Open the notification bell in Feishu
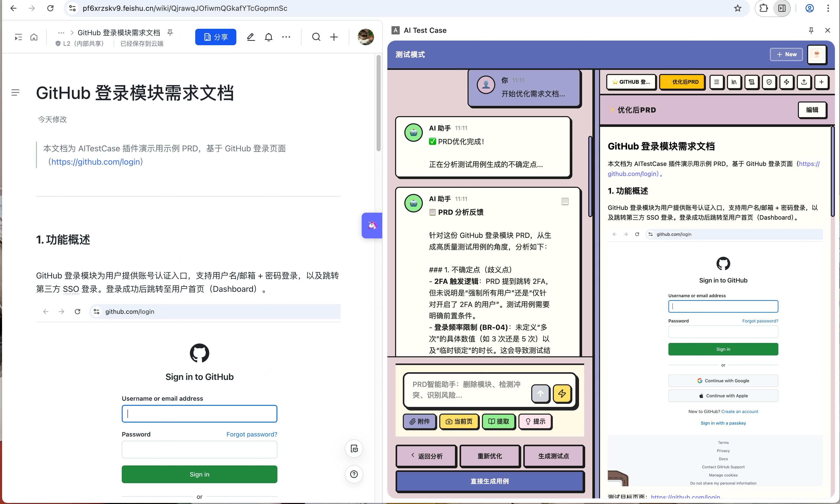The image size is (840, 504). 269,37
